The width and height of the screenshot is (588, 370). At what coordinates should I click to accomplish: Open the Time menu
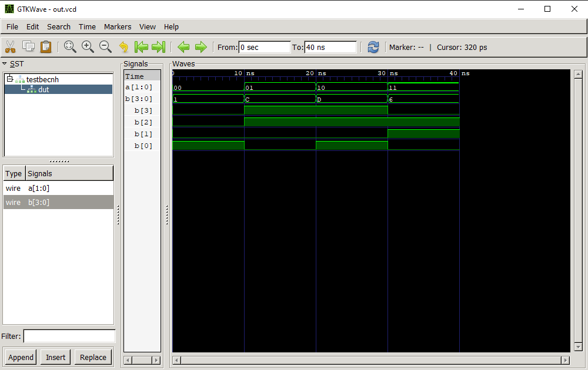coord(87,26)
